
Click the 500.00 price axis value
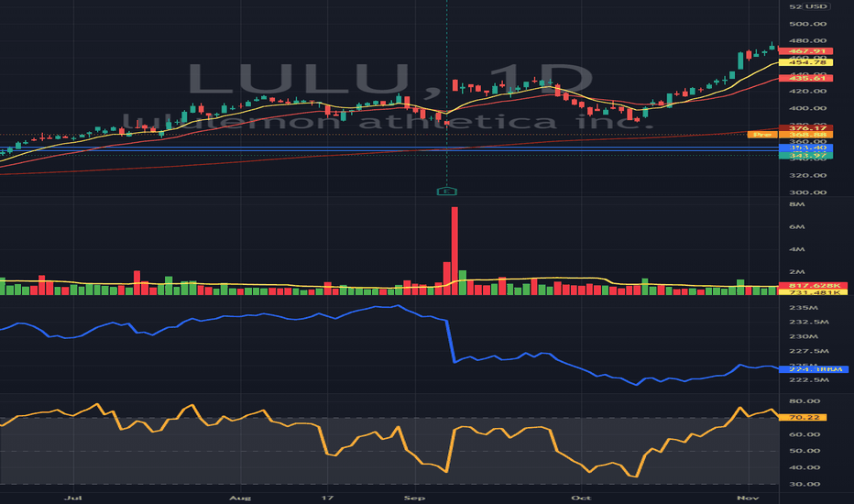click(807, 24)
